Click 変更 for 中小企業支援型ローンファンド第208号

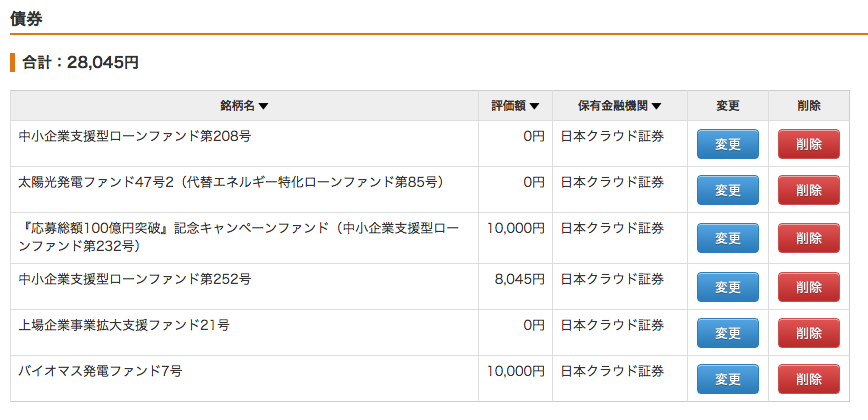(x=727, y=144)
